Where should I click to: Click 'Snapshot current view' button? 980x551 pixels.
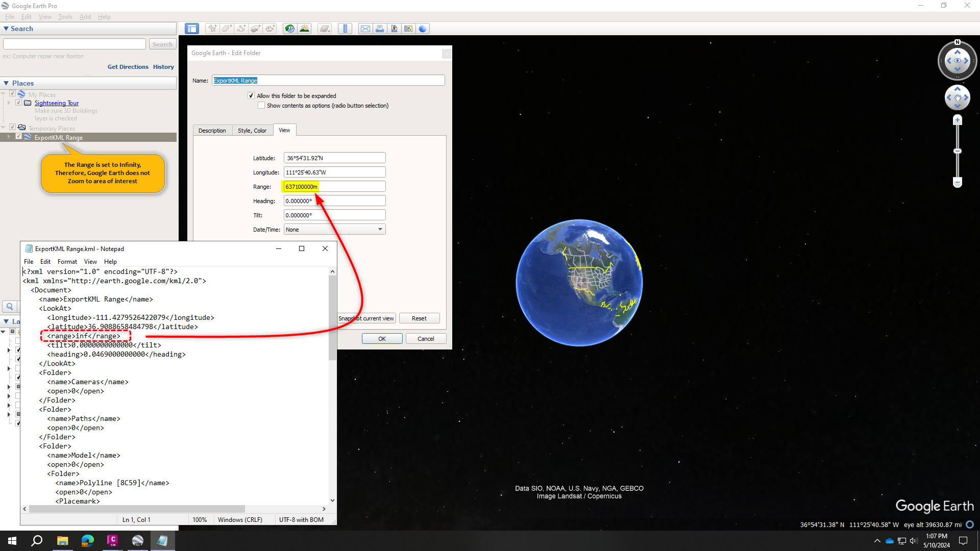coord(366,318)
